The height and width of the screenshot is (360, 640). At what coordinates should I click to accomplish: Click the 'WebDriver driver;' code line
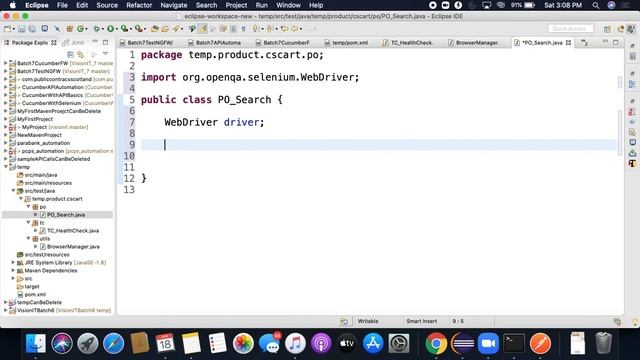214,122
